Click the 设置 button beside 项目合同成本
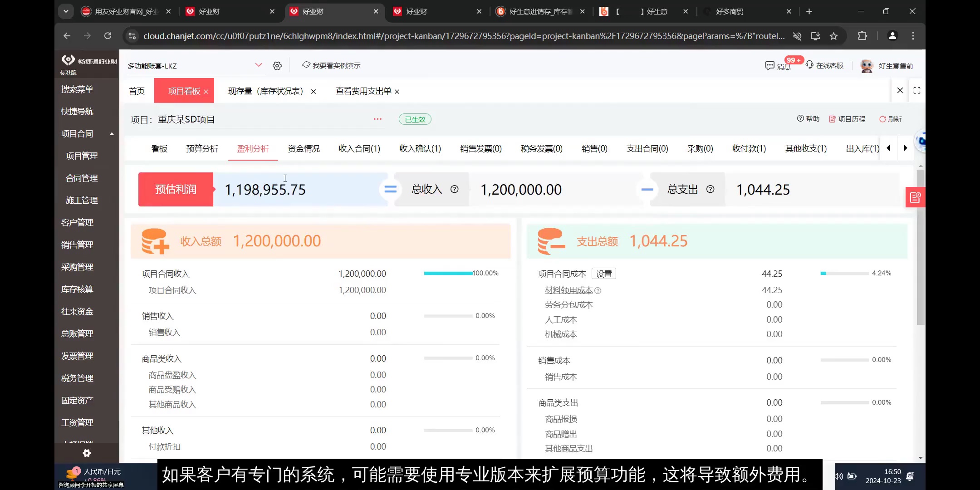The height and width of the screenshot is (490, 980). click(604, 273)
